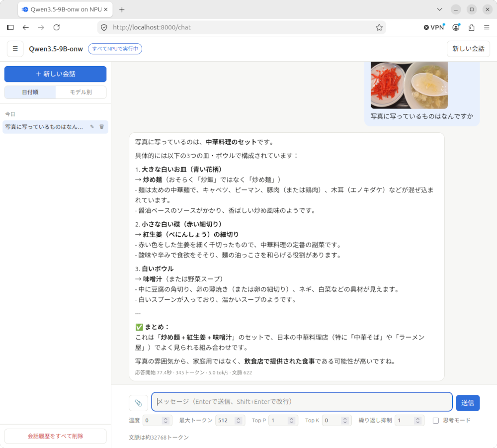Click the ✅ まとめ heading

coord(153,327)
